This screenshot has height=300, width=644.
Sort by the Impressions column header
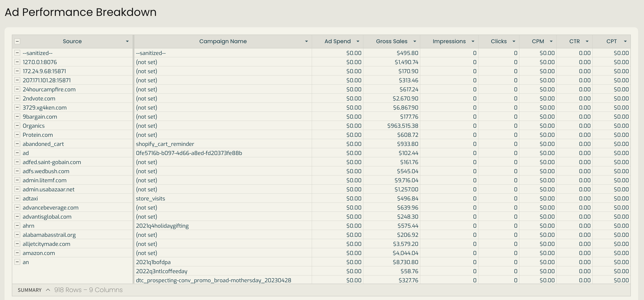pos(449,41)
